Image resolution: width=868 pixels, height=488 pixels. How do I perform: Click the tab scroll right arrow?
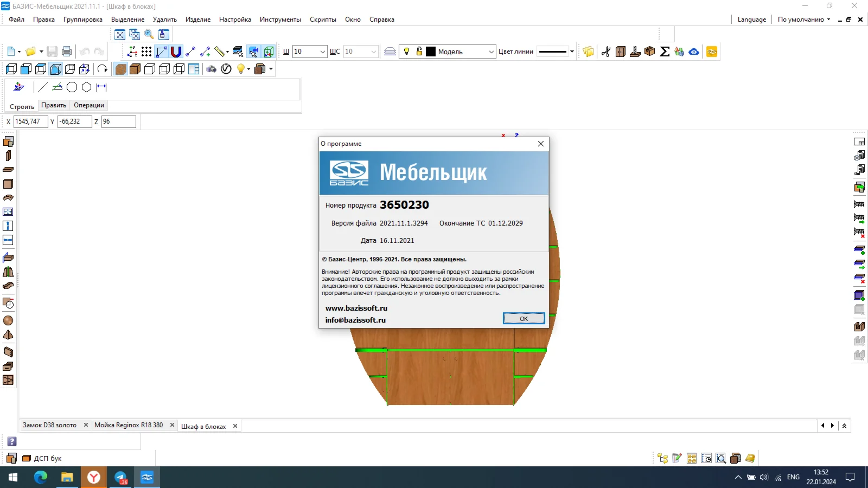tap(832, 426)
